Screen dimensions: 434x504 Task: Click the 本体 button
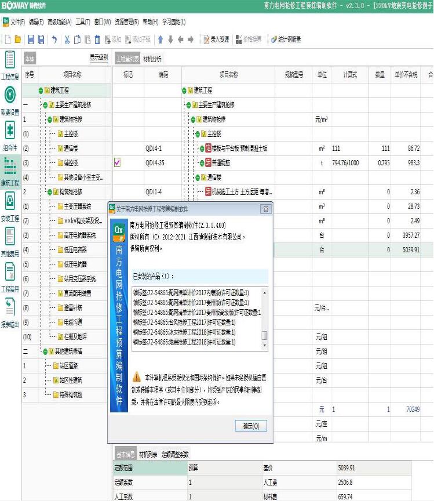(x=30, y=59)
